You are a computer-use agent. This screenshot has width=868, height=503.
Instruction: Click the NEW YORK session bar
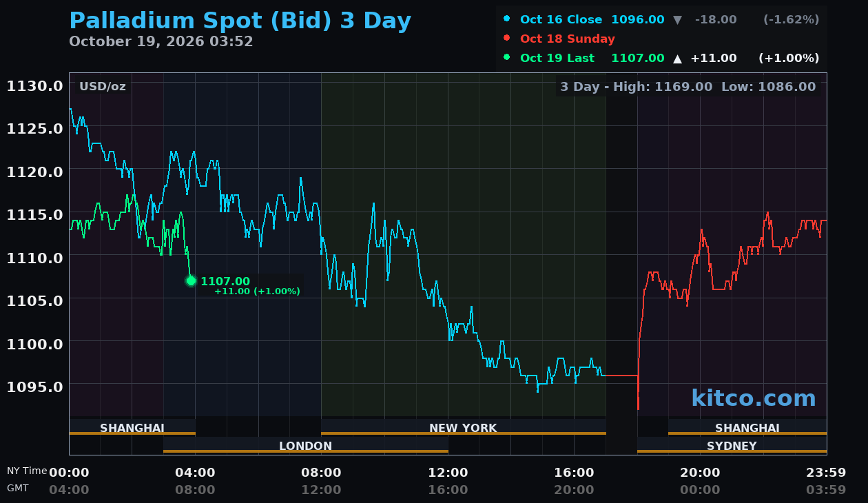coord(464,427)
